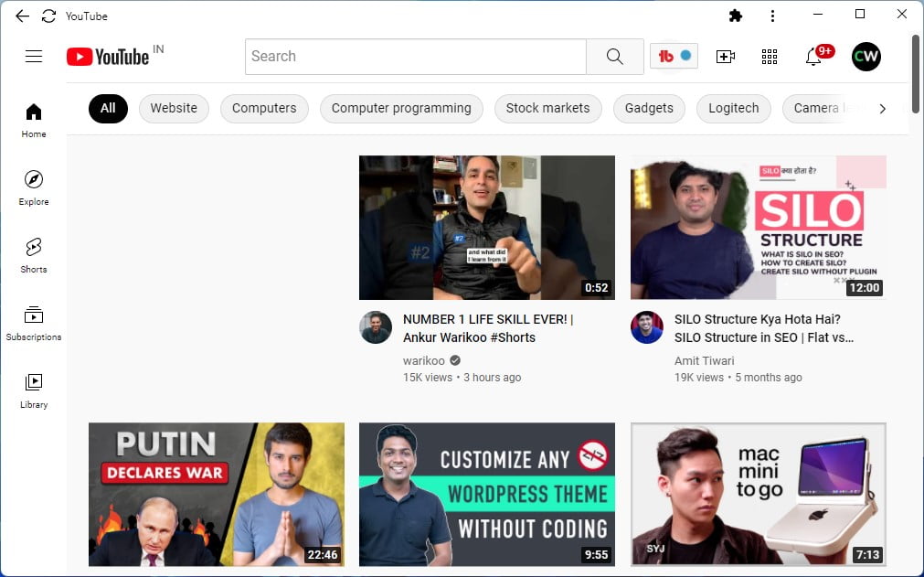The height and width of the screenshot is (577, 924).
Task: Open the three-dot app menu
Action: 772,16
